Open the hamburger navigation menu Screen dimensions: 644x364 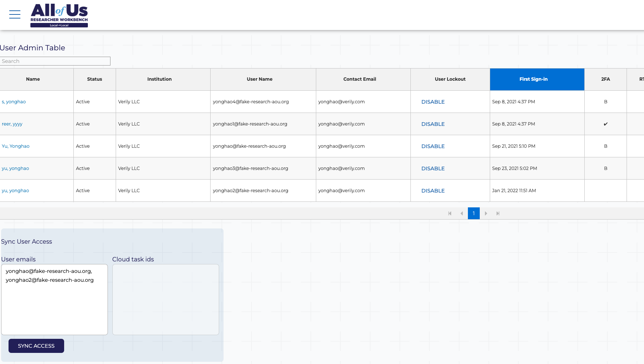coord(14,14)
